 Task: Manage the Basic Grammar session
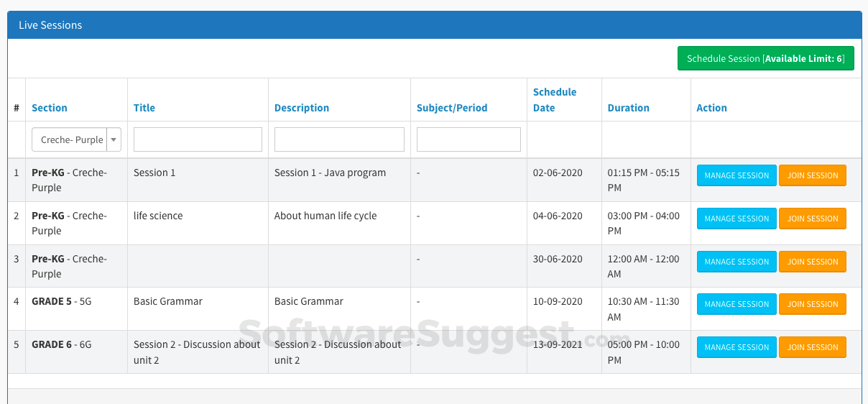click(737, 304)
